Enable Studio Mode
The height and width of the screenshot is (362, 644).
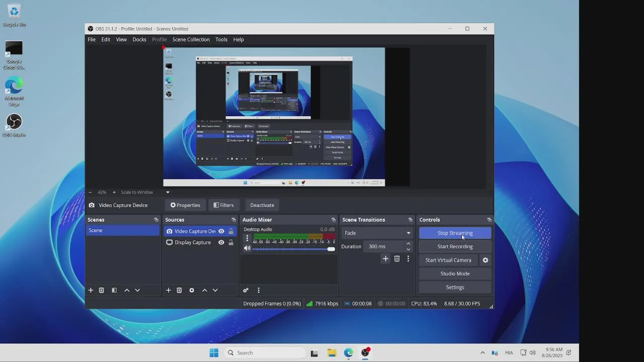click(455, 274)
